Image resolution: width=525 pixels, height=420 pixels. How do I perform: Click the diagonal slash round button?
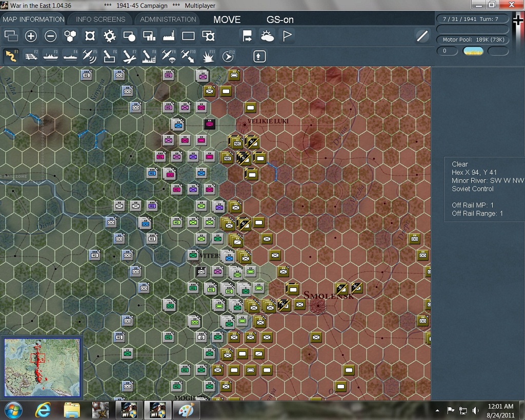pos(422,36)
